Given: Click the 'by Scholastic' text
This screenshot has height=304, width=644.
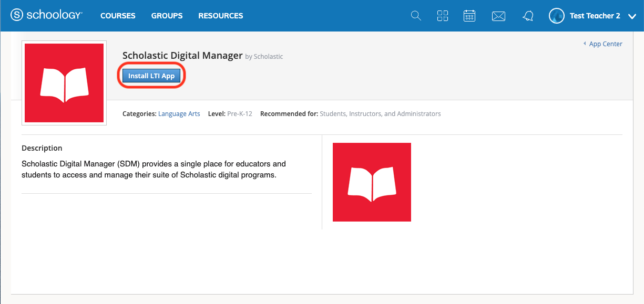Looking at the screenshot, I should [264, 56].
